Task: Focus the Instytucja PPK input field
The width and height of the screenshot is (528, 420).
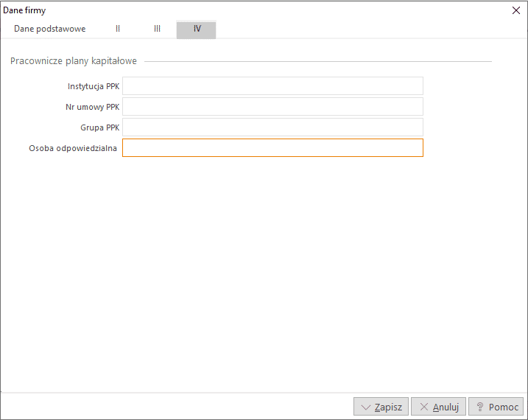Action: click(x=272, y=86)
